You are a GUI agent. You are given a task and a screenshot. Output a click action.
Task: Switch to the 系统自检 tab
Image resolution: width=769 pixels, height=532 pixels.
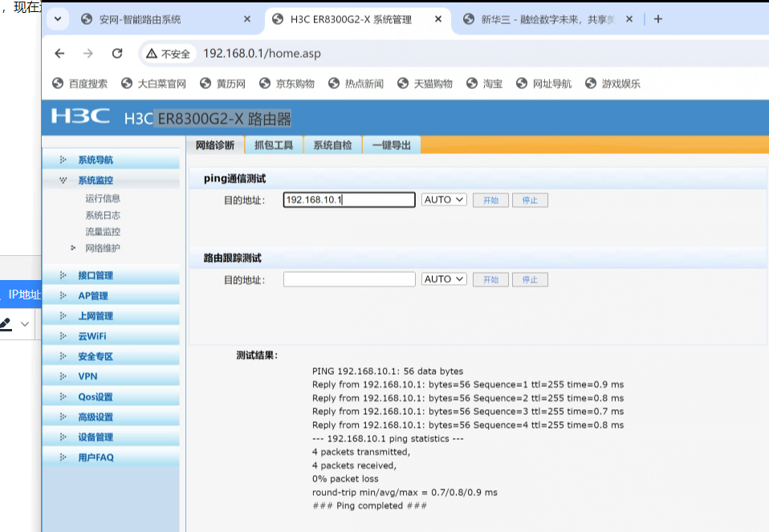coord(332,145)
